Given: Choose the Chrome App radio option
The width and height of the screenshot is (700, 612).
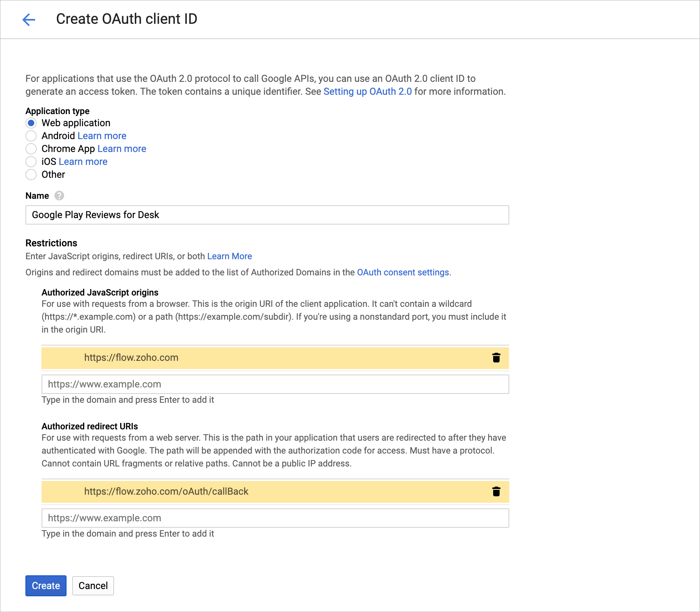Looking at the screenshot, I should [x=31, y=149].
